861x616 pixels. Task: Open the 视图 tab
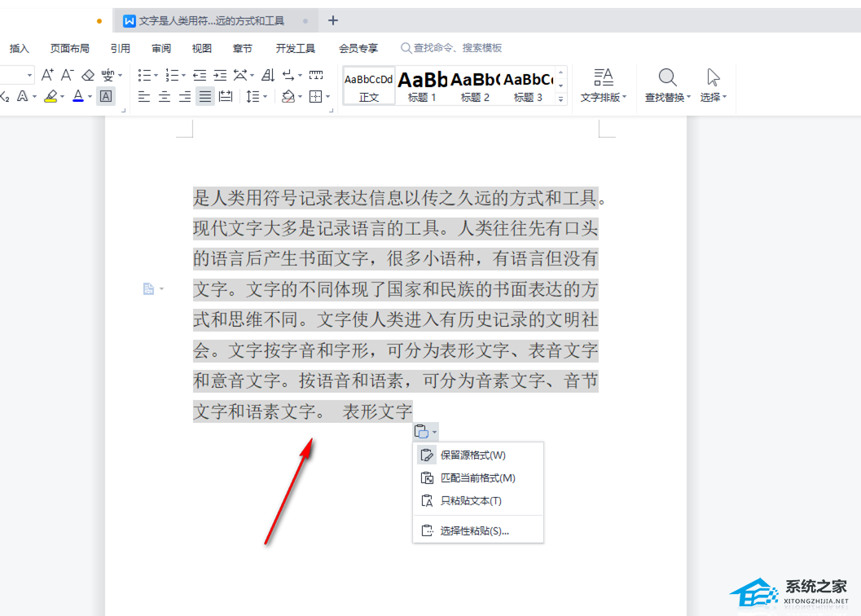(201, 48)
